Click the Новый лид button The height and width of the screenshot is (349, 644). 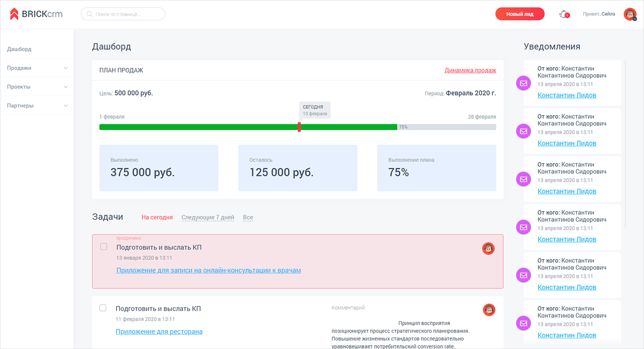pos(520,14)
